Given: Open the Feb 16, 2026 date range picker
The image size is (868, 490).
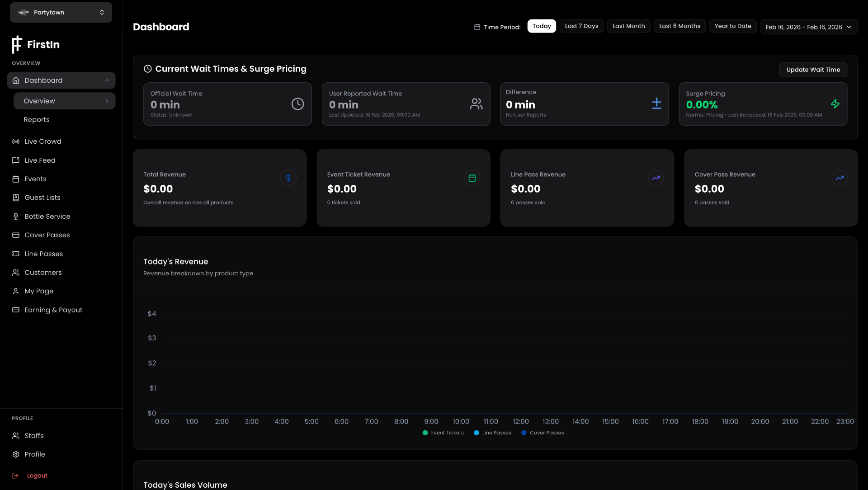Looking at the screenshot, I should [808, 27].
